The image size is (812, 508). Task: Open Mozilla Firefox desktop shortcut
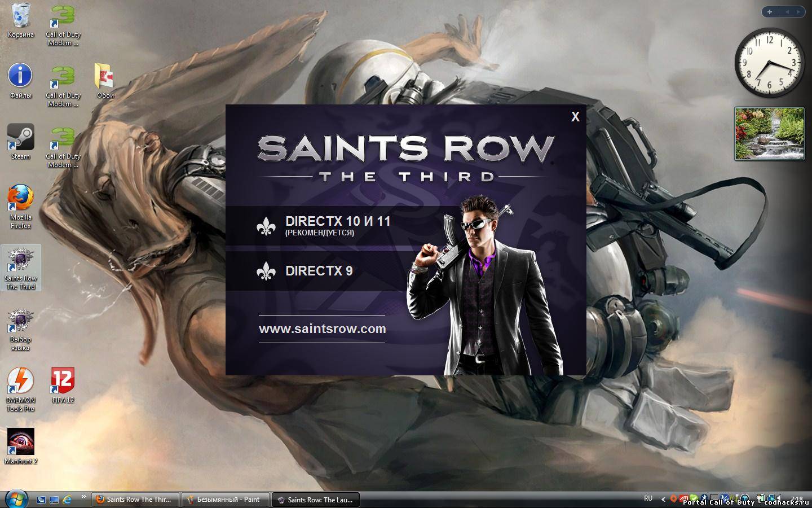21,206
